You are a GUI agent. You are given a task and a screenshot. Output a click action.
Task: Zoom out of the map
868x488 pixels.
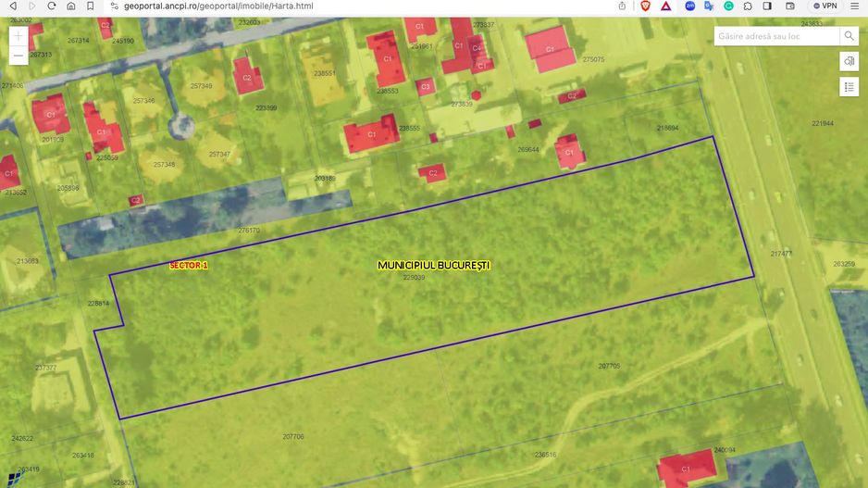[x=19, y=56]
